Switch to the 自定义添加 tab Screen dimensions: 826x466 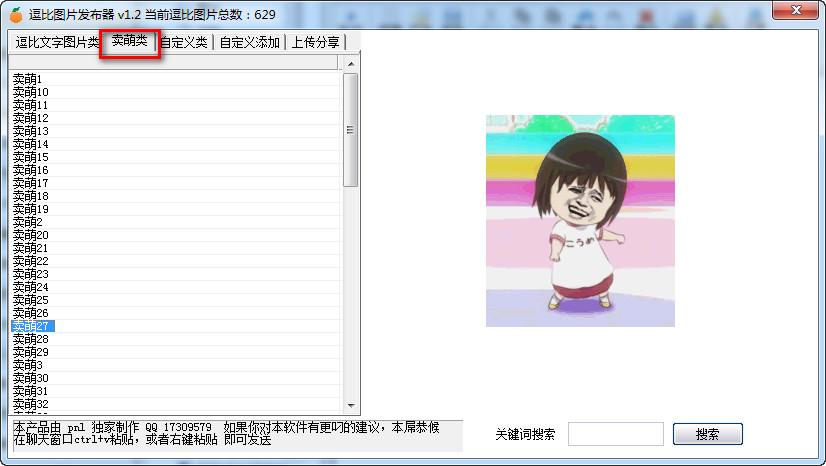pyautogui.click(x=249, y=42)
